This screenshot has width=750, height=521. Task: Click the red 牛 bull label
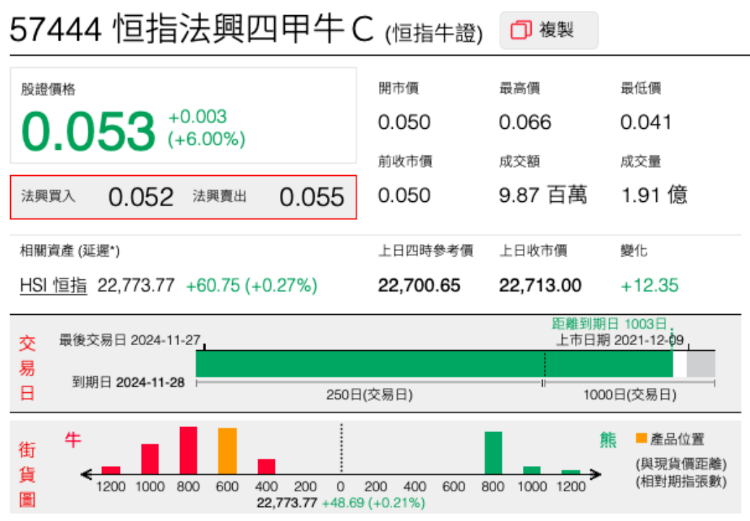tap(73, 440)
